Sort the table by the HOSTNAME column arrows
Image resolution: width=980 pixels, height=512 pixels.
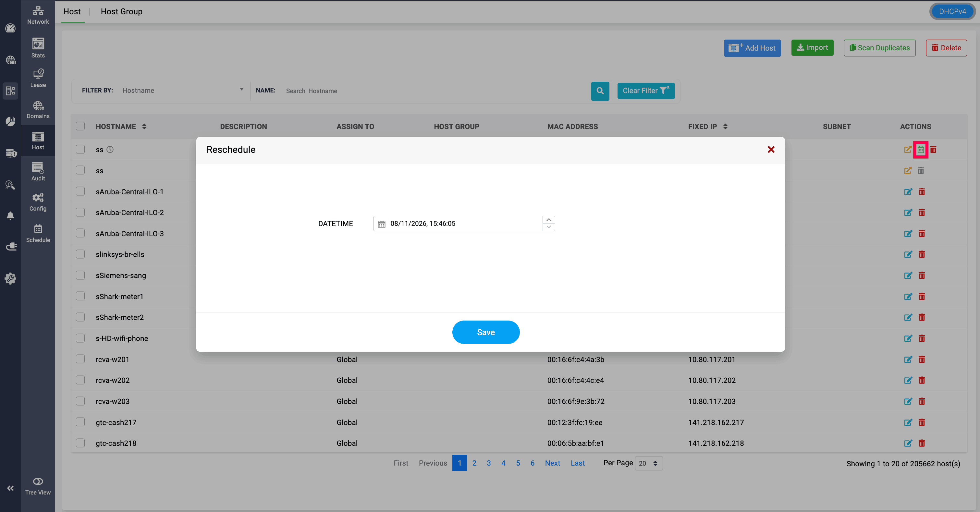tap(144, 127)
